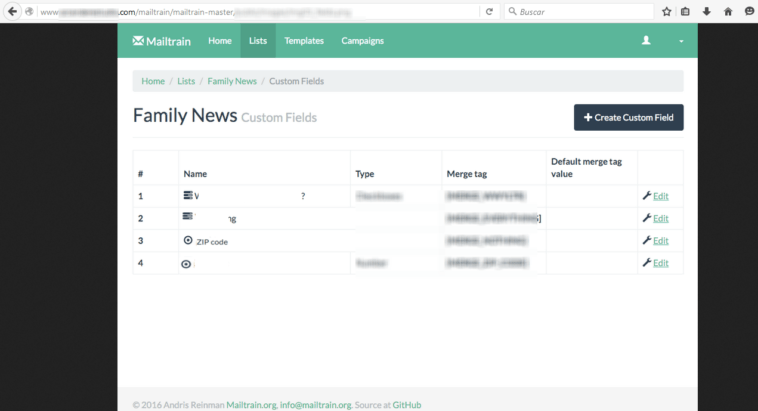Select the radio icon in row 4
The image size is (758, 411).
186,264
